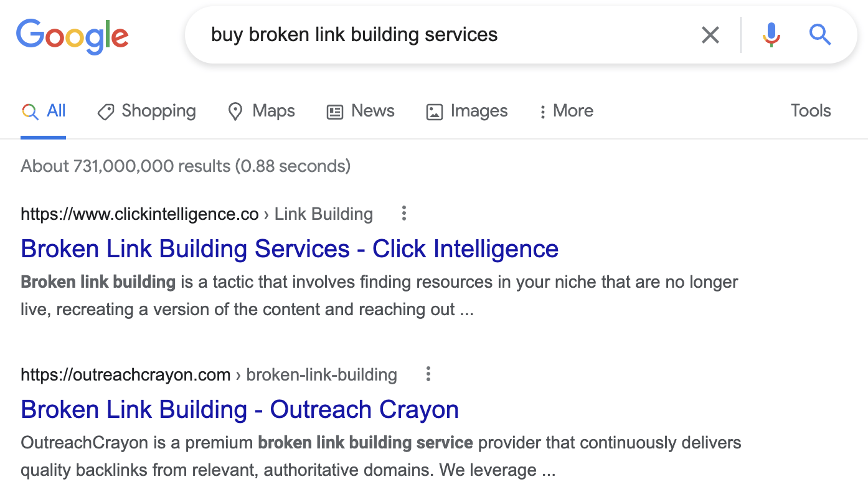Click inside the search input field

coord(436,35)
